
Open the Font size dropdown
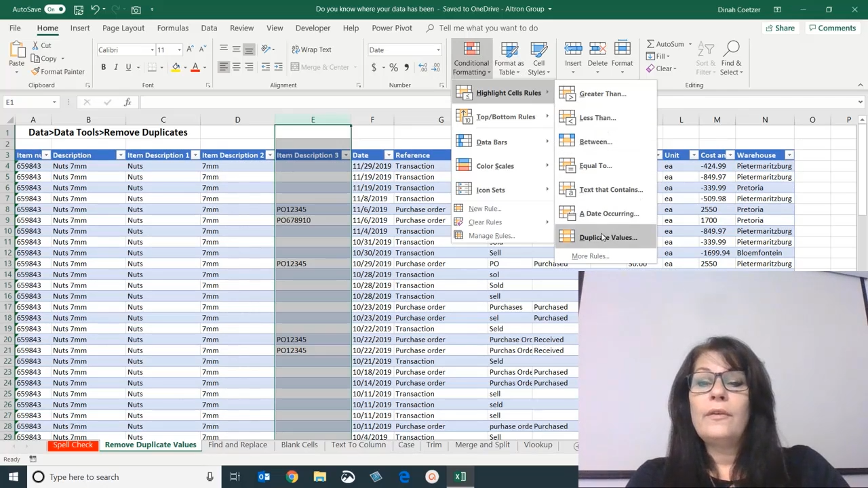[x=179, y=50]
